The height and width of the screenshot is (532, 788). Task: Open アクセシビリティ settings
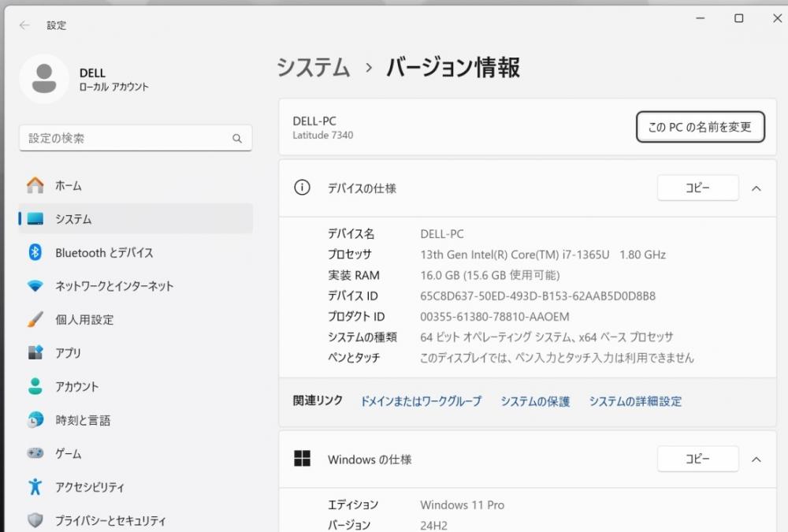[136, 487]
